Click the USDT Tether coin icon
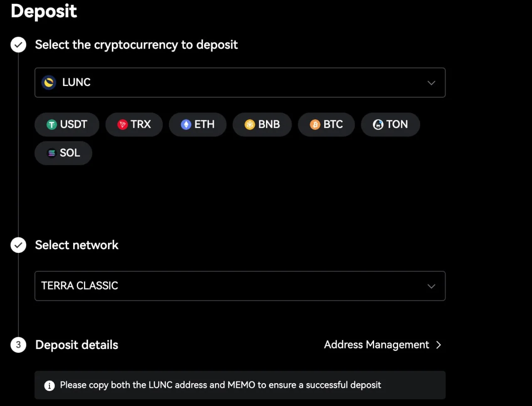This screenshot has width=532, height=406. click(x=52, y=124)
